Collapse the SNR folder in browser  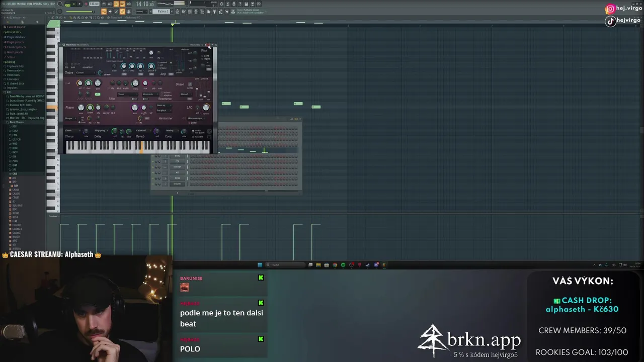coord(14,174)
